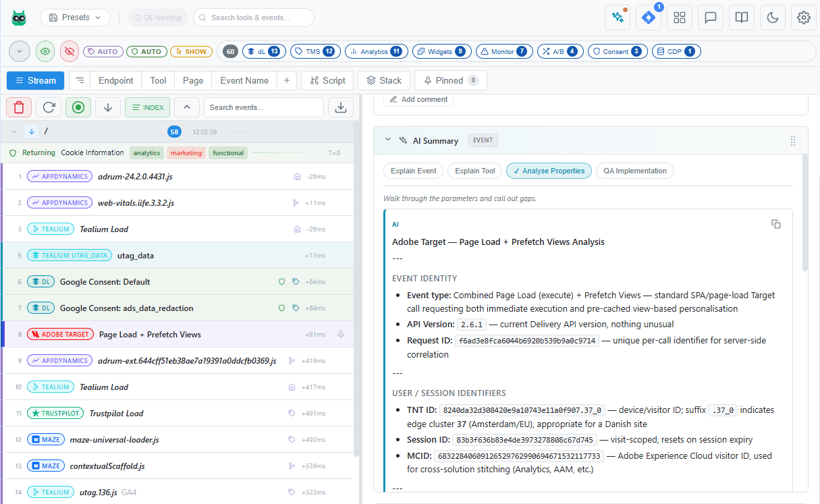Open the Stack tab
Viewport: 820px width, 504px height.
pyautogui.click(x=384, y=80)
